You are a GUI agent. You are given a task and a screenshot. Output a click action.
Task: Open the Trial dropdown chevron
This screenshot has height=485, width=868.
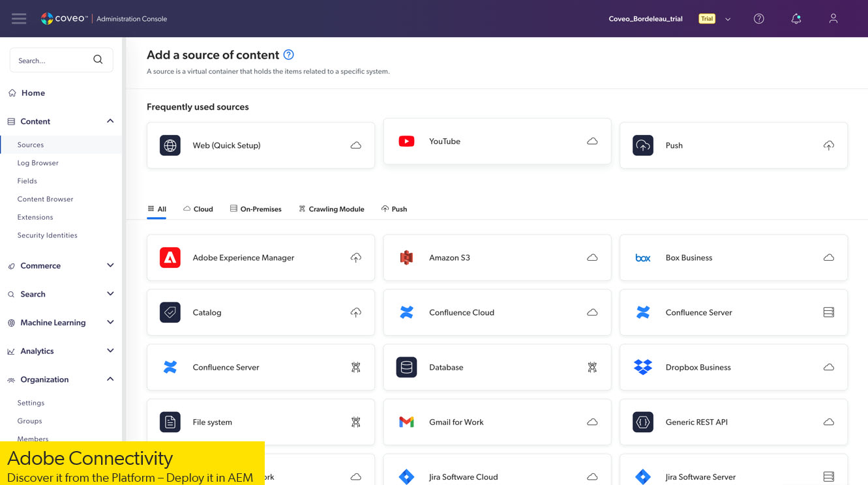pos(728,19)
